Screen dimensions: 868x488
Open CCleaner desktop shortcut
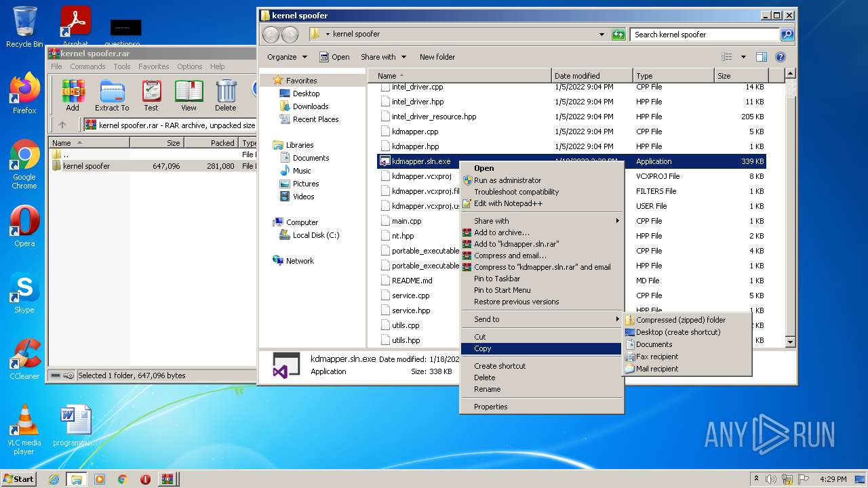(24, 359)
